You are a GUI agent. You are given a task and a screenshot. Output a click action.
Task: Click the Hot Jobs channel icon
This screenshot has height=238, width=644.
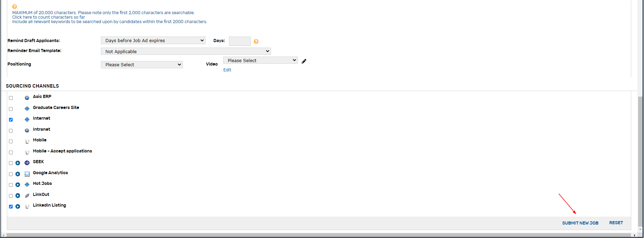coord(27,185)
